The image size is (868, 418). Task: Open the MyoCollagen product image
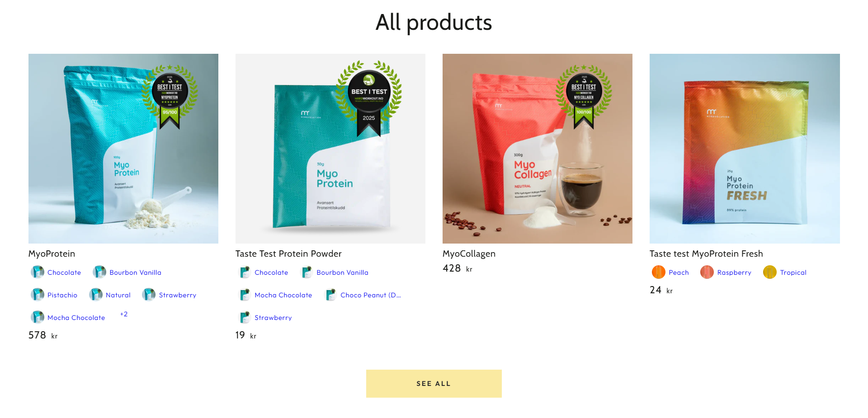[x=538, y=149]
